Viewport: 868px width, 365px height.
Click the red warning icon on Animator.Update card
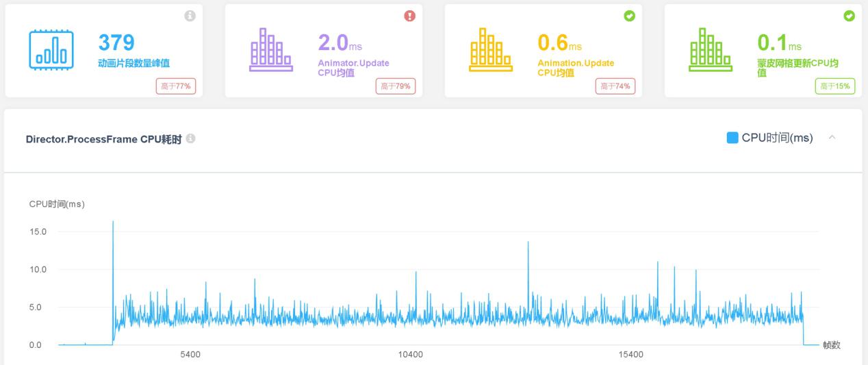pos(410,16)
